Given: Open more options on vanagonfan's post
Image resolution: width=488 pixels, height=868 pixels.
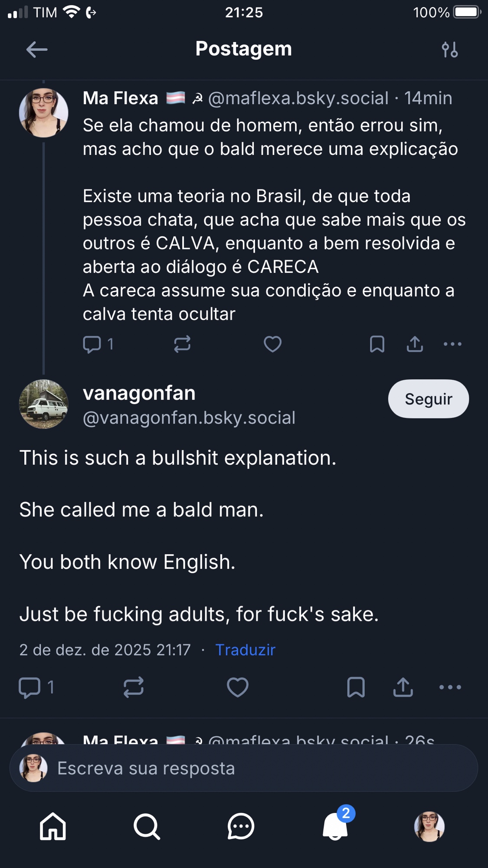Looking at the screenshot, I should pos(450,687).
